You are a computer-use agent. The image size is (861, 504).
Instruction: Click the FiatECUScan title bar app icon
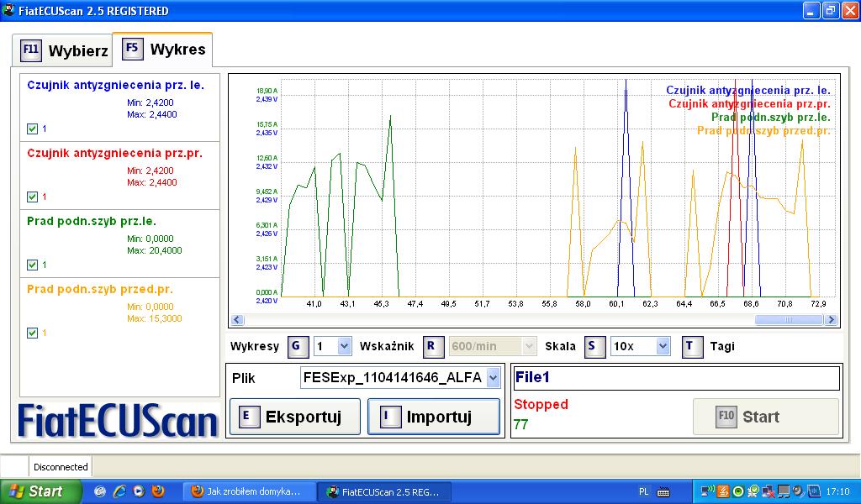click(8, 10)
